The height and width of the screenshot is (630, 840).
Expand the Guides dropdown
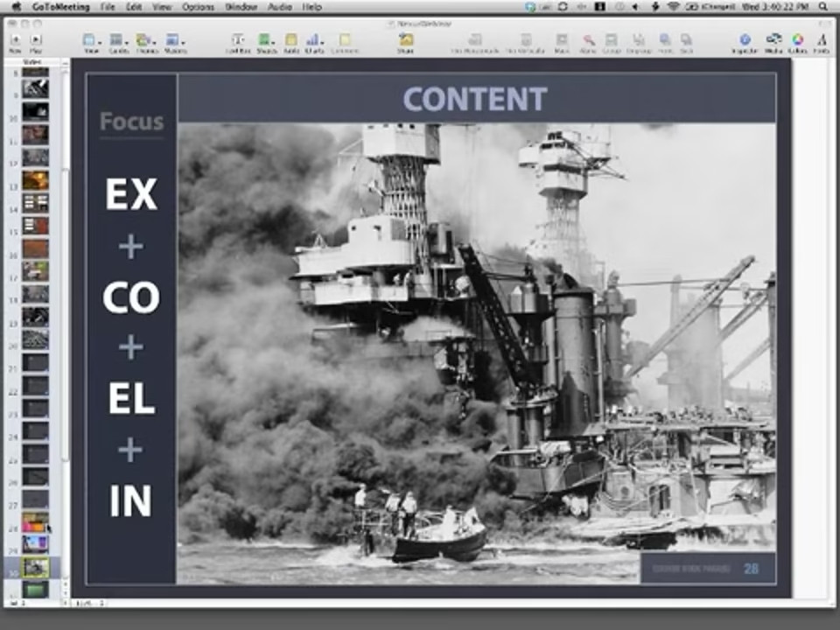[117, 40]
